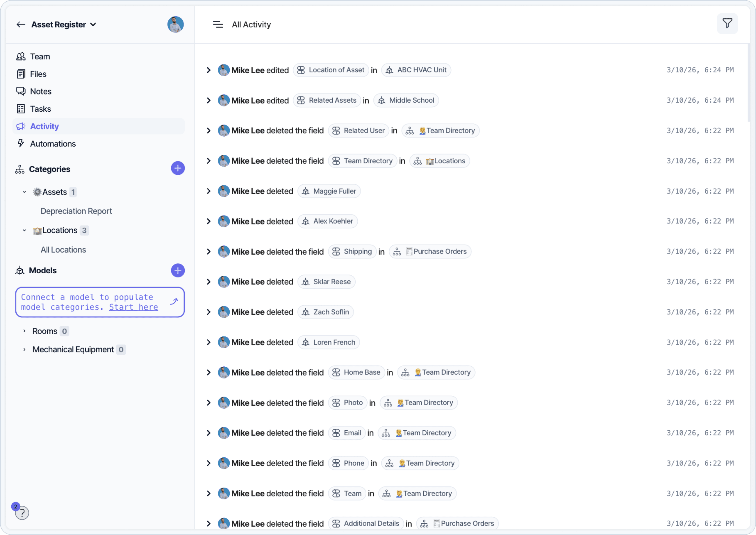Add a new model with plus button
The width and height of the screenshot is (756, 535).
178,270
